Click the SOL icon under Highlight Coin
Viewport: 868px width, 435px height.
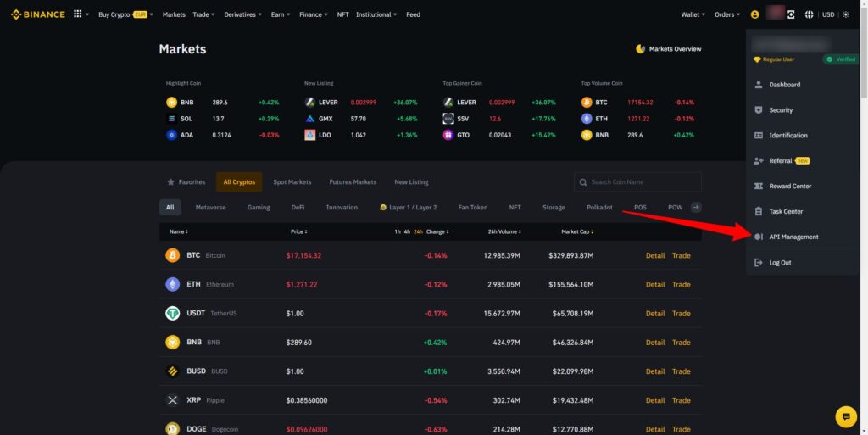pos(171,119)
